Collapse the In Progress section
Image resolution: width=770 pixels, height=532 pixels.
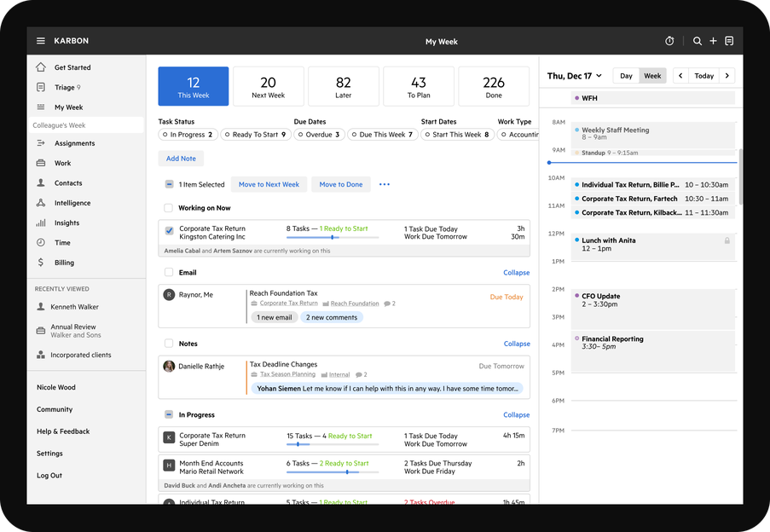pyautogui.click(x=516, y=414)
